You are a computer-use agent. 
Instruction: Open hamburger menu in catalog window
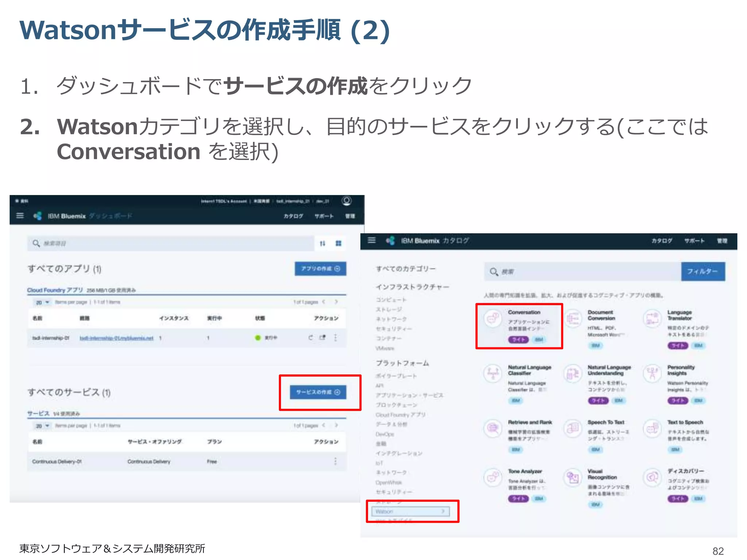[371, 240]
